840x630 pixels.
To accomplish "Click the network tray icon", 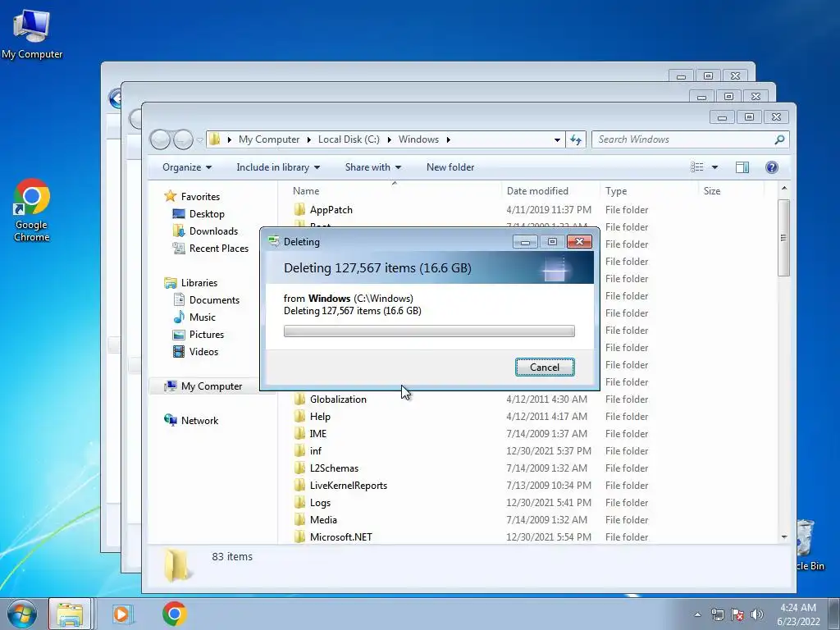I will [x=717, y=614].
